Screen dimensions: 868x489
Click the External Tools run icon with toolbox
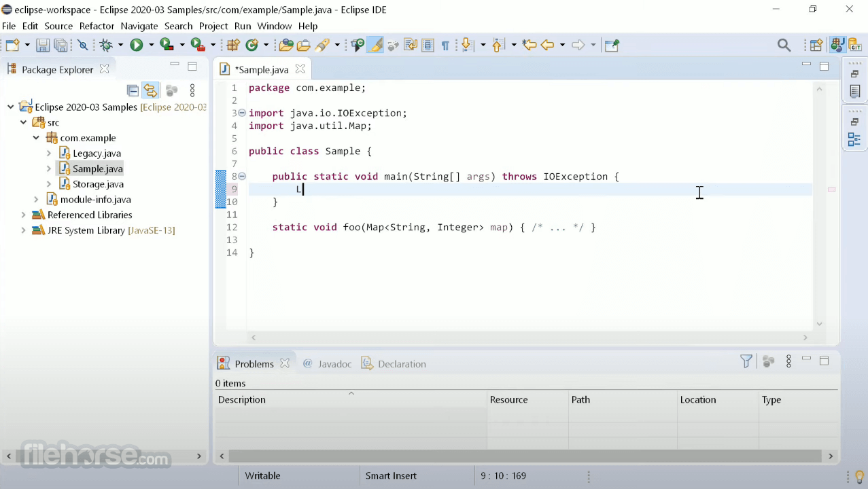tap(198, 46)
